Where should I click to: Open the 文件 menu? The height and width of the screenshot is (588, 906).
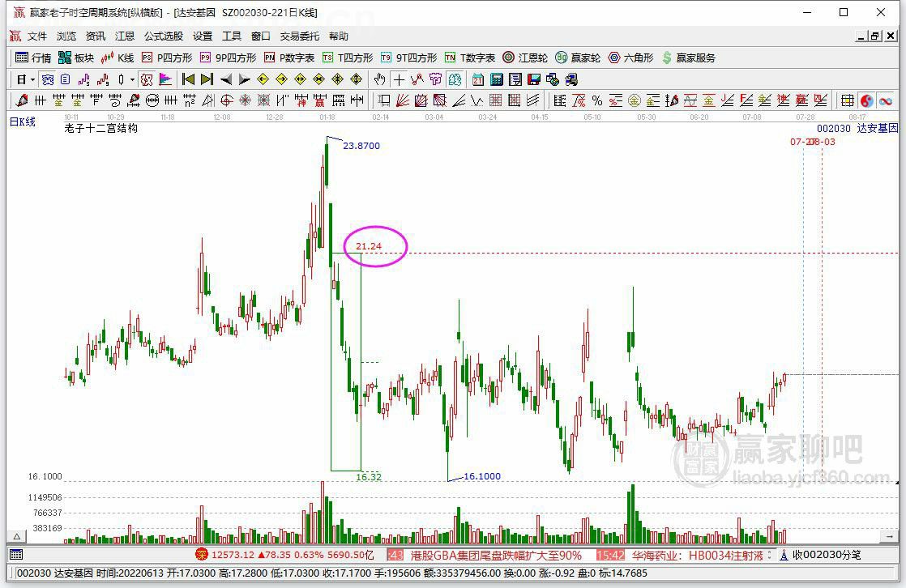pos(37,36)
